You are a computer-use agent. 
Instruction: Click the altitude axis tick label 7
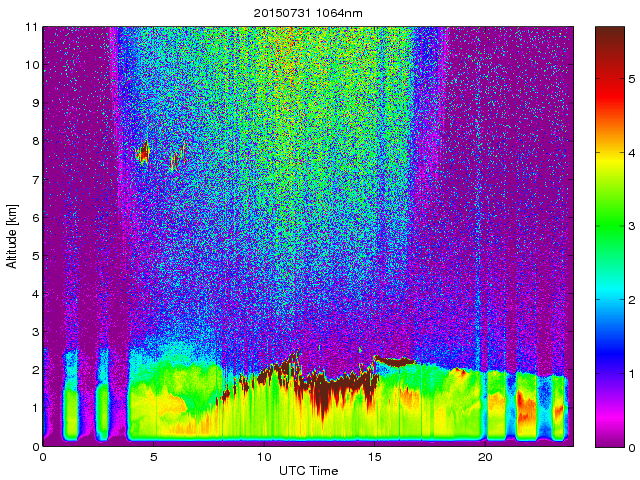pos(35,179)
